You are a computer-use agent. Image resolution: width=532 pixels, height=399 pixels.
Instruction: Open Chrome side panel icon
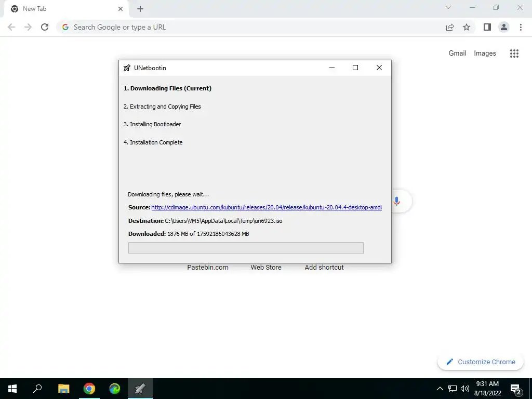point(487,27)
